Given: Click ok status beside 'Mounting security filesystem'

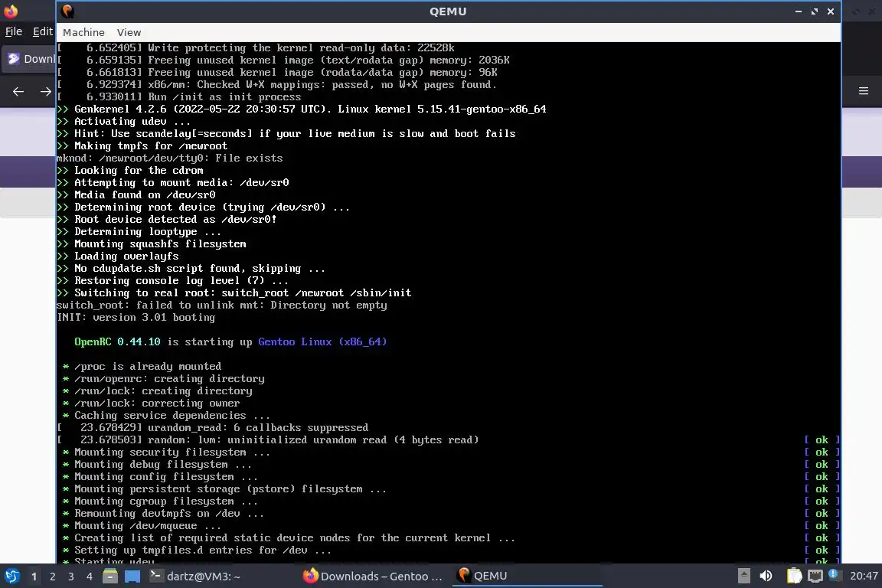Looking at the screenshot, I should [822, 452].
